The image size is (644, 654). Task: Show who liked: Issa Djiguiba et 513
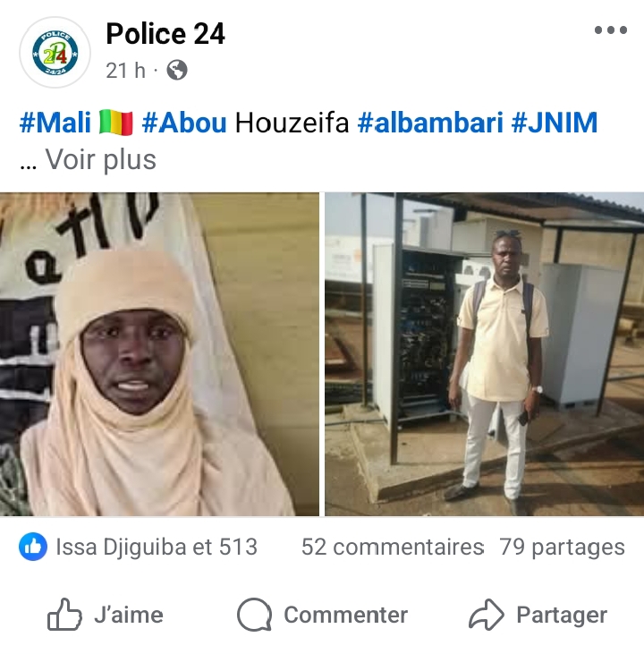point(157,547)
